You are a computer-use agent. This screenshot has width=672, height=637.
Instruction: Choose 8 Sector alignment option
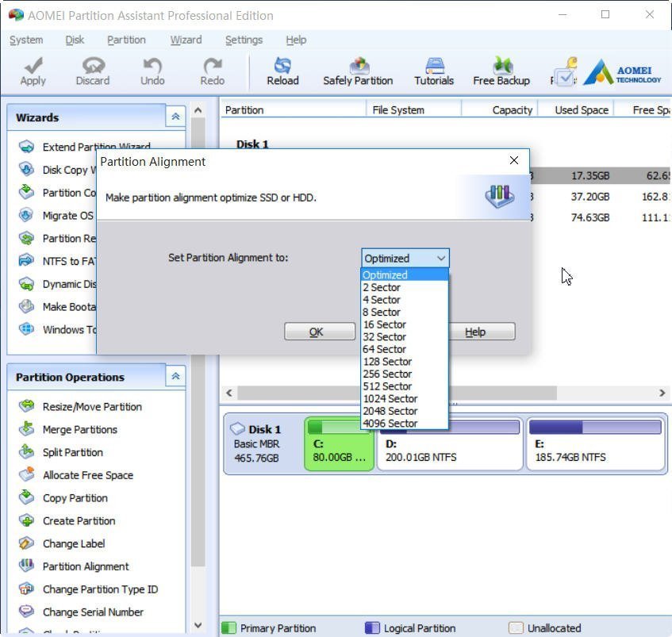pos(405,312)
